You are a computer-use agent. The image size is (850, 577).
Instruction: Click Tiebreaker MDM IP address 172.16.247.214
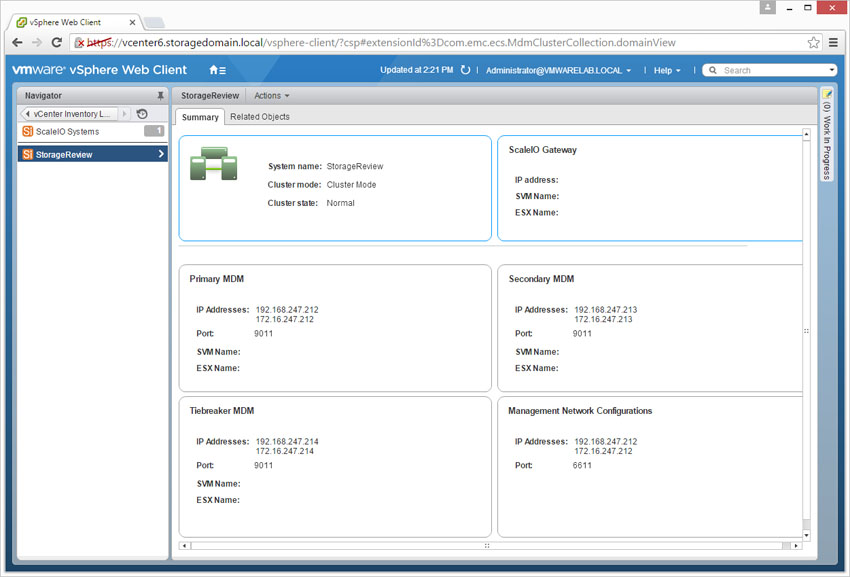click(x=285, y=451)
